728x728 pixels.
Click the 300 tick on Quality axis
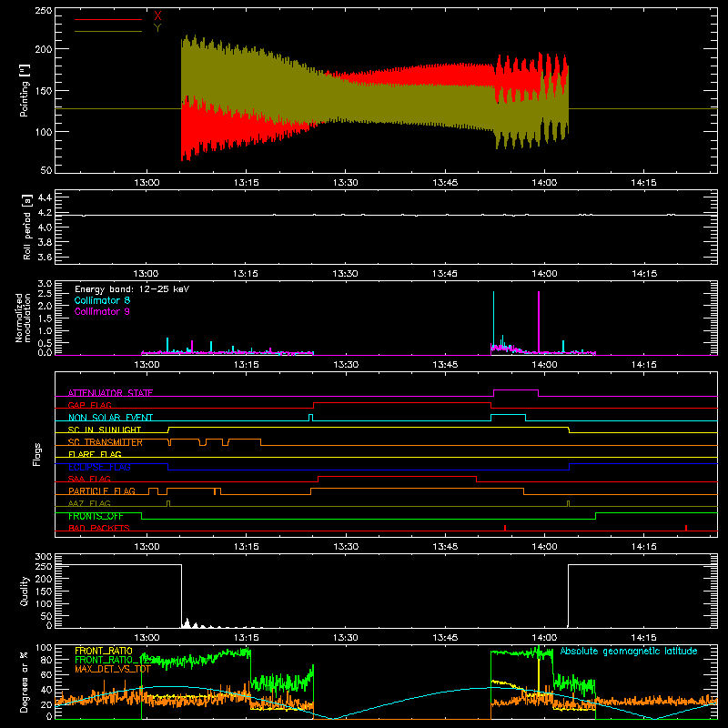click(x=44, y=556)
